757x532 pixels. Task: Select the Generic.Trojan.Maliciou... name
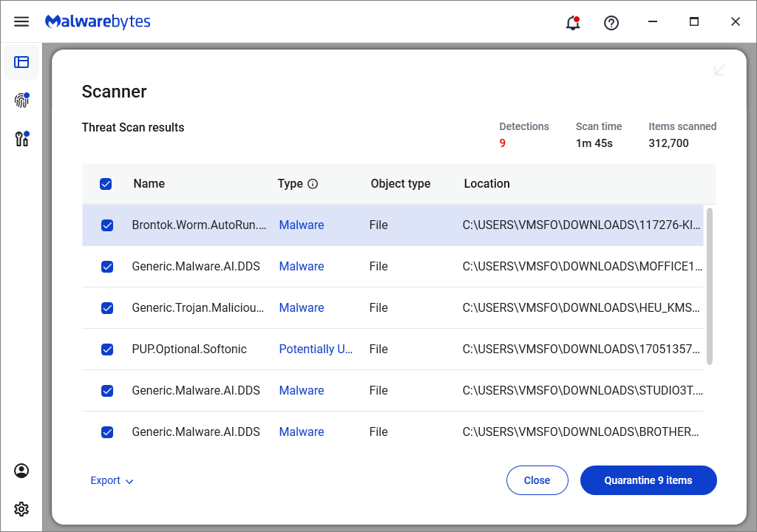198,307
